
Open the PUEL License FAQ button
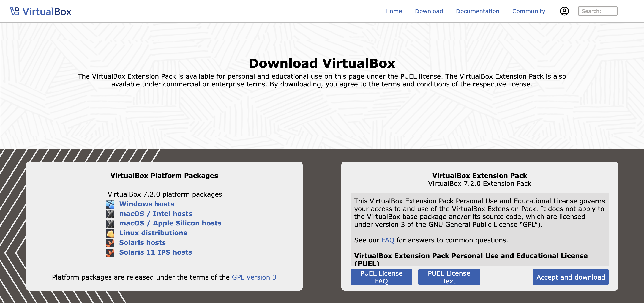381,277
